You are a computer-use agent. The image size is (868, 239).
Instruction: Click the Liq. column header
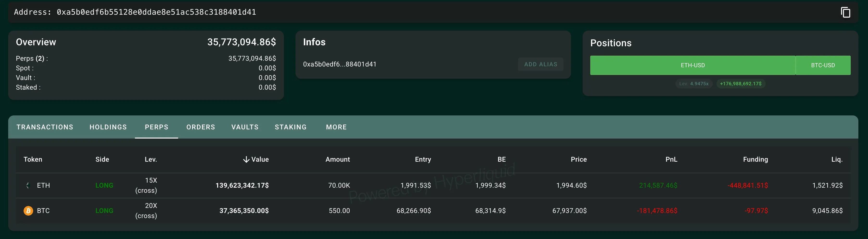[x=837, y=159]
